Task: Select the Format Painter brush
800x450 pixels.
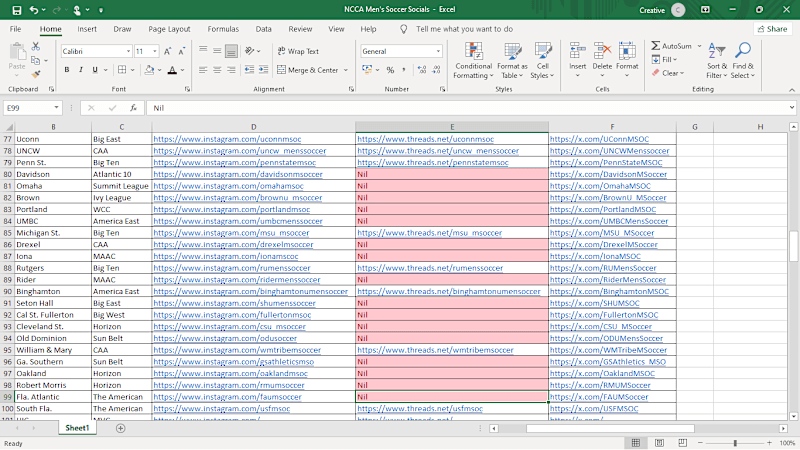Action: click(36, 74)
